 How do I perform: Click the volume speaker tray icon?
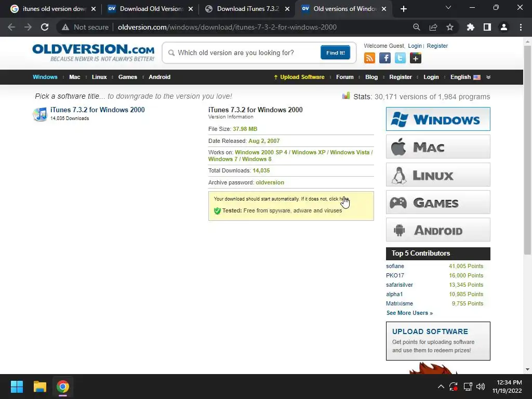pyautogui.click(x=481, y=387)
